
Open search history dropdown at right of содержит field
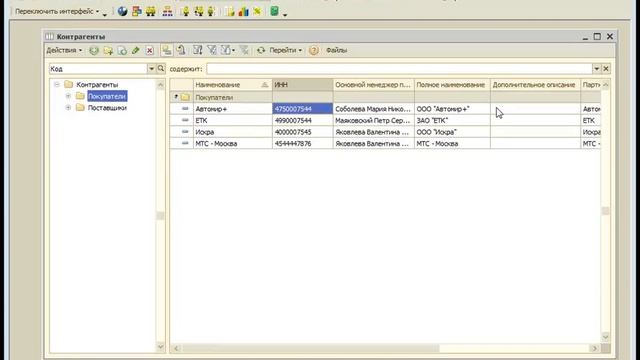(597, 69)
